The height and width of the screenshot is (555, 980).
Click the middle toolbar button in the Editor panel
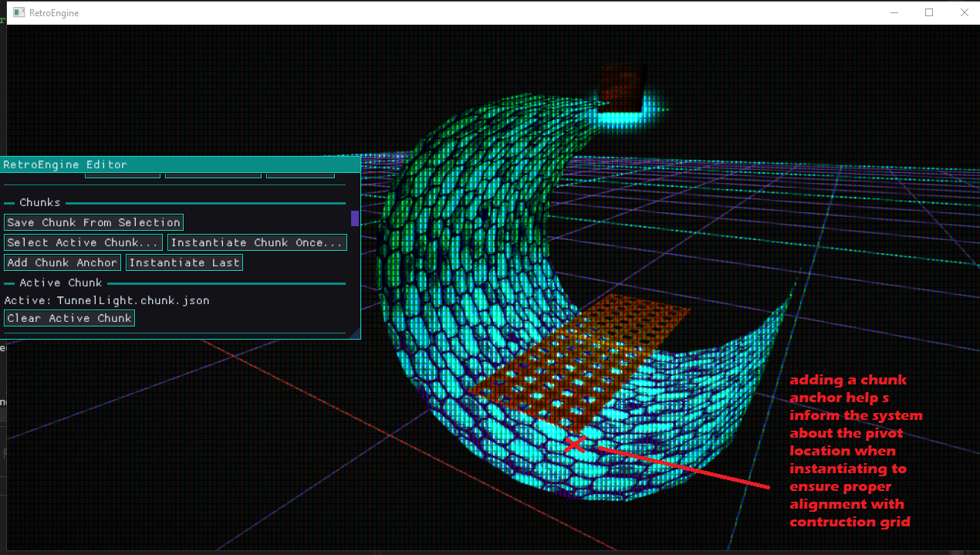[x=213, y=174]
